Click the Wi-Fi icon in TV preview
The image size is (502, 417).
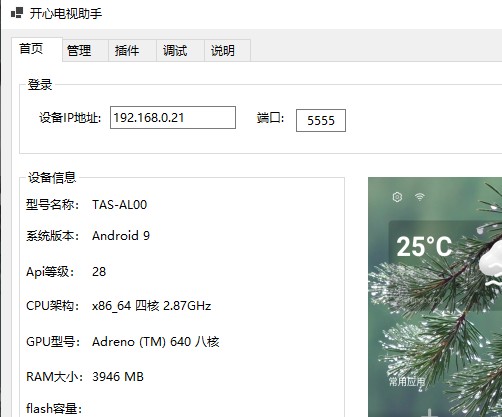(420, 196)
